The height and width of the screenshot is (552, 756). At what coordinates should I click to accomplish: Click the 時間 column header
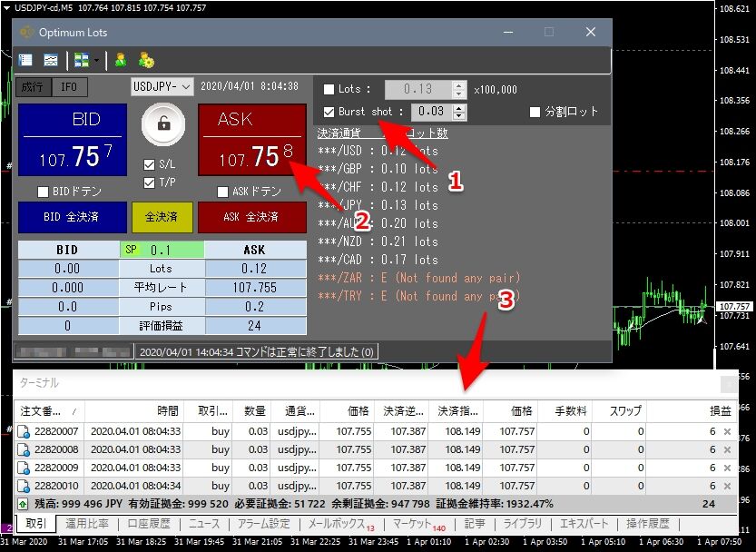(134, 411)
